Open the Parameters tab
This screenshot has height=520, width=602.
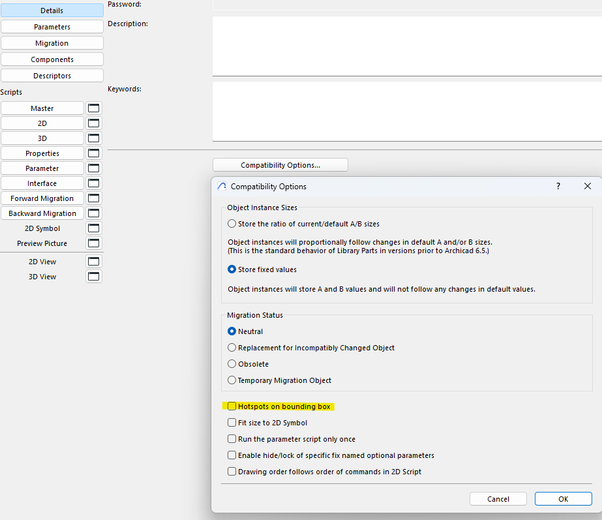click(x=52, y=27)
